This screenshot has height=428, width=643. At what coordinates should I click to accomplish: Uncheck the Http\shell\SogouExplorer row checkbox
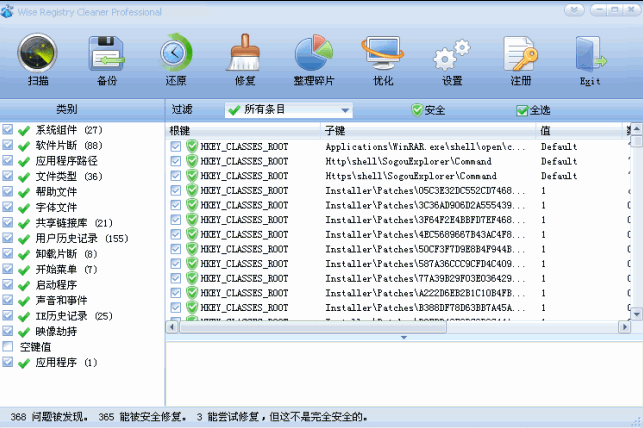click(176, 161)
